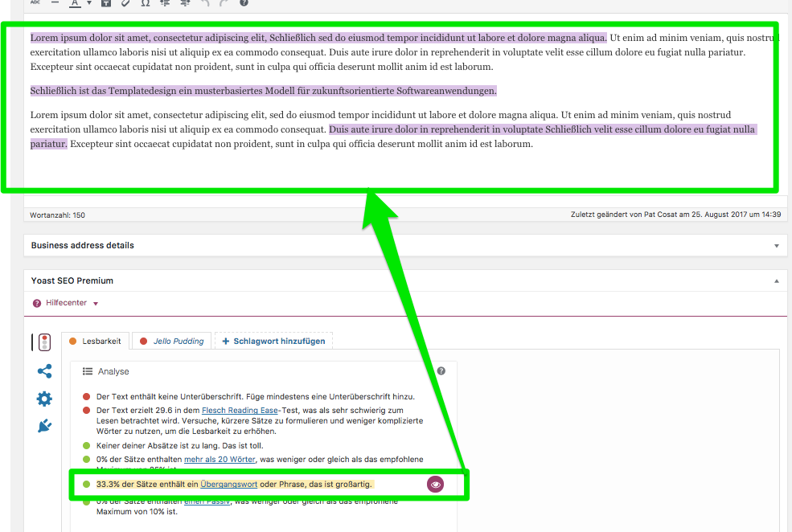Decrease indent with the outdent icon
This screenshot has height=532, width=792.
pos(165,2)
